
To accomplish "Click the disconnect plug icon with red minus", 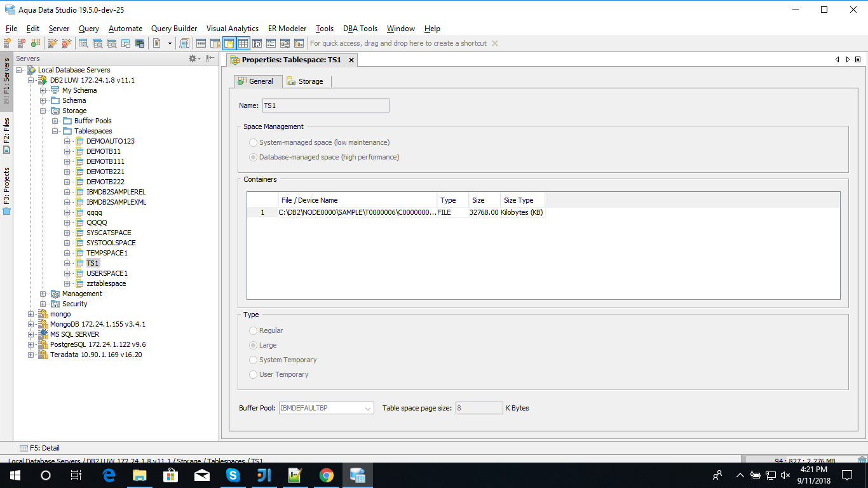I will click(x=66, y=43).
